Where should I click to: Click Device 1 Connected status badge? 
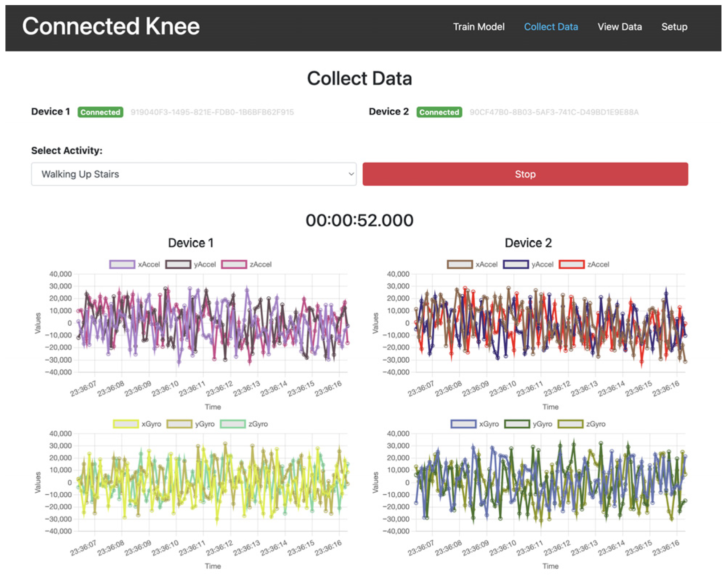100,112
